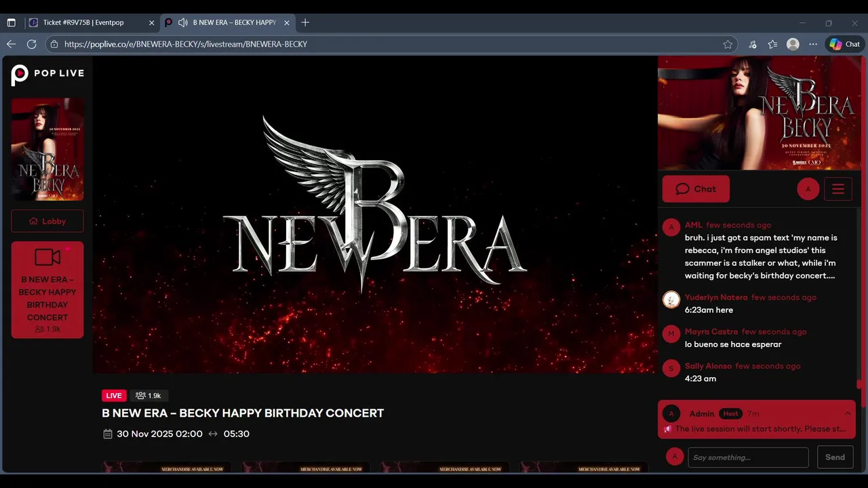Go back to the previous page
This screenshot has width=868, height=488.
[x=11, y=44]
